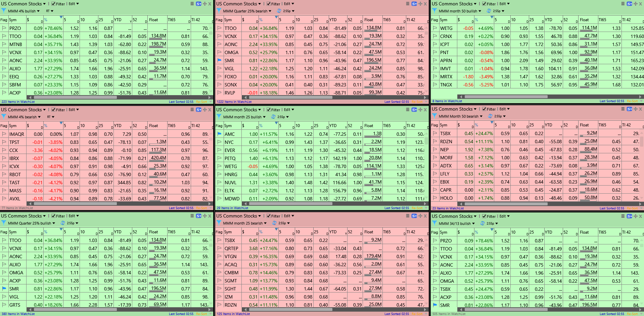This screenshot has height=316, width=644.
Task: Click the blue S symbol-link icon in MMM 34/13 bullish panel
Action: click(630, 216)
